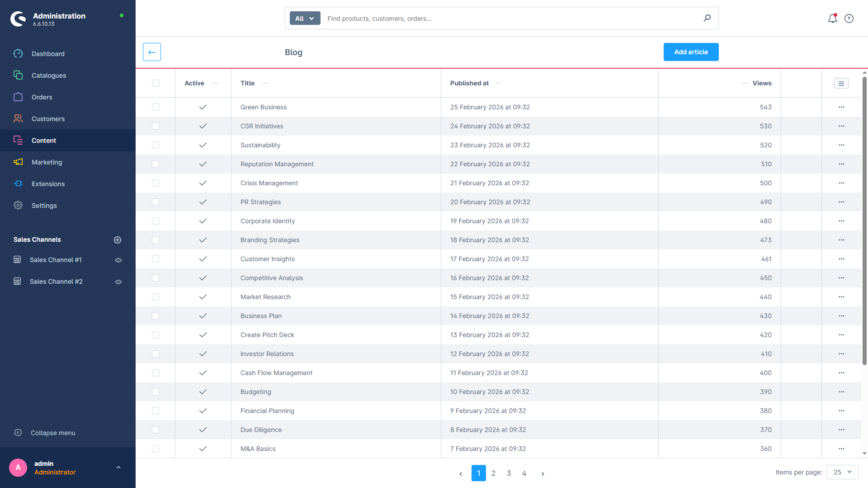Toggle visibility eye for Sales Channel #2
868x488 pixels.
118,282
